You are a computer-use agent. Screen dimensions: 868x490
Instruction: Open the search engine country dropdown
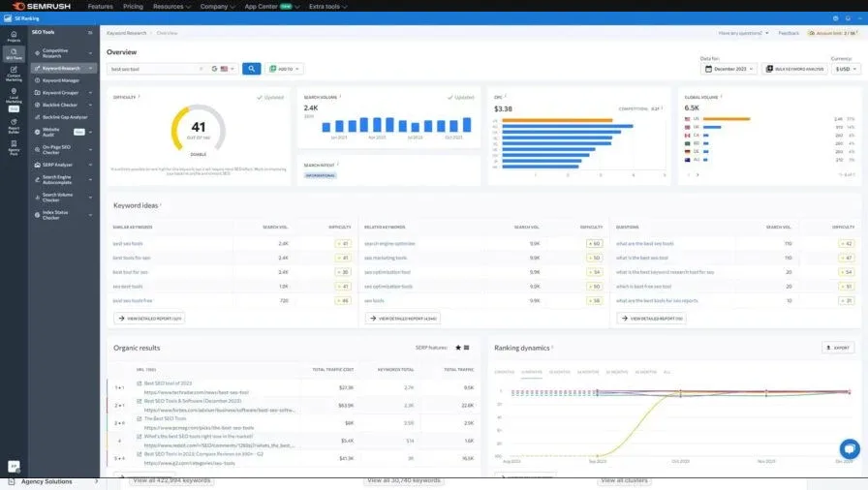point(224,69)
